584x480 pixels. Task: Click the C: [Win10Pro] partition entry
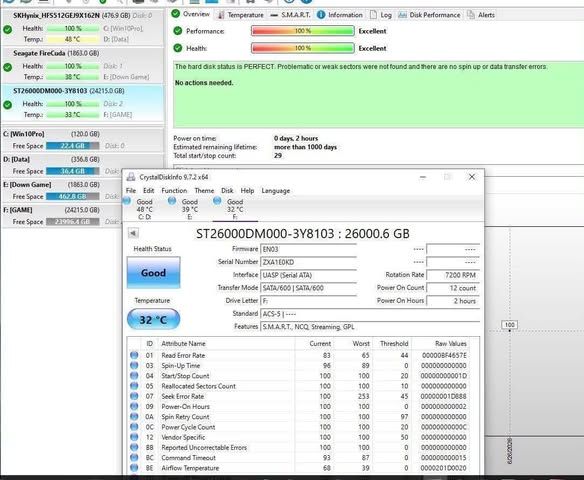click(82, 140)
